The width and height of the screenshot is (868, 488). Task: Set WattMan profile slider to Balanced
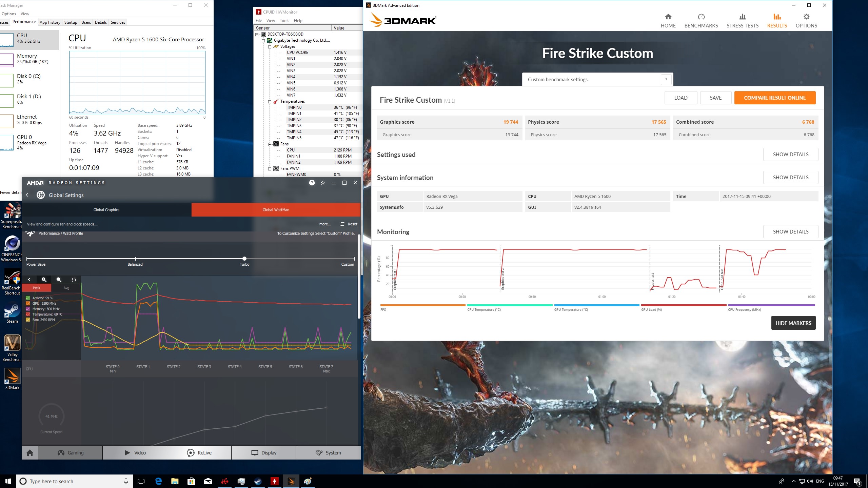(x=135, y=259)
